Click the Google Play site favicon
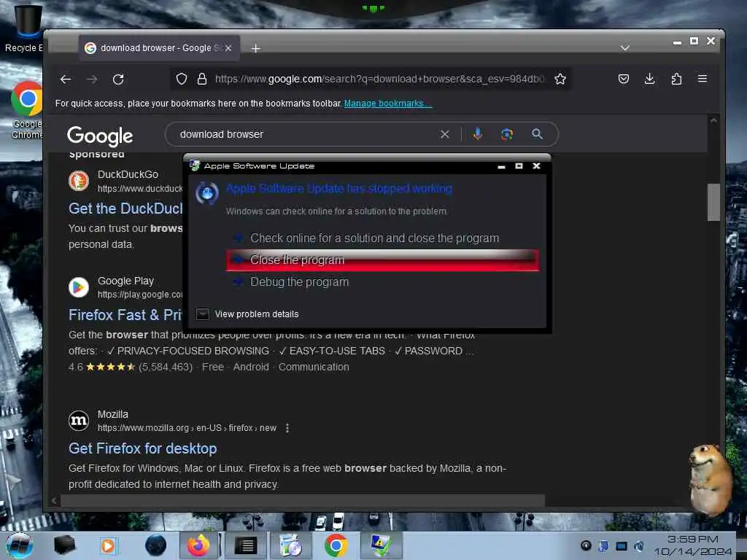 (79, 287)
